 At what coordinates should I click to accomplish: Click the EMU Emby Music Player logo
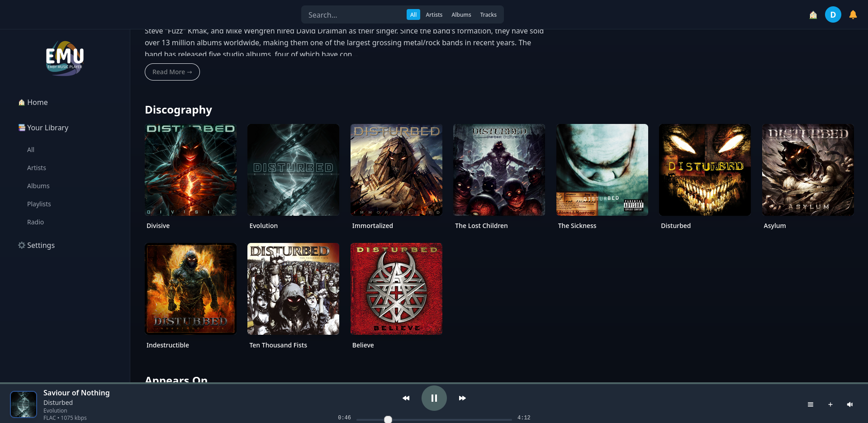[x=65, y=58]
